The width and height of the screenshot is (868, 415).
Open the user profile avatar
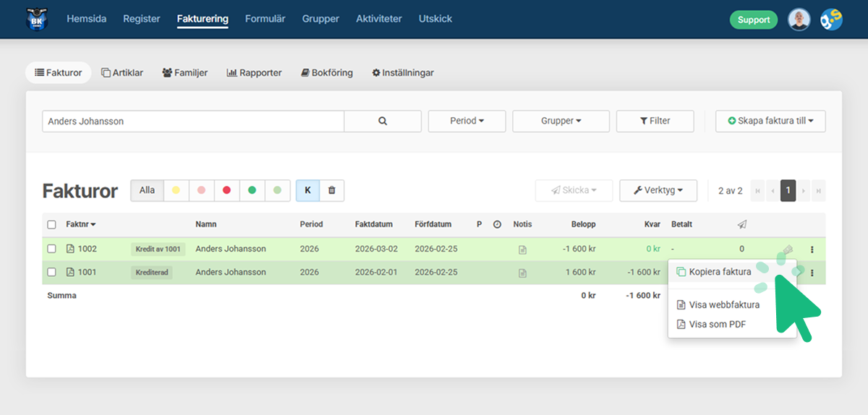[799, 20]
